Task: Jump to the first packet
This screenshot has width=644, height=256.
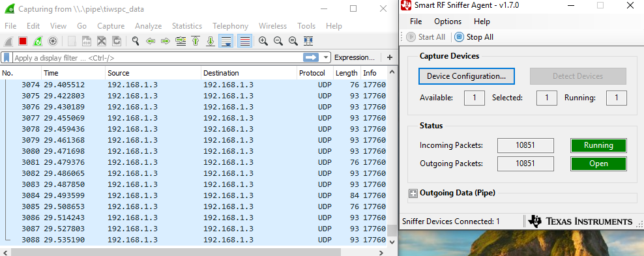Action: tap(196, 41)
